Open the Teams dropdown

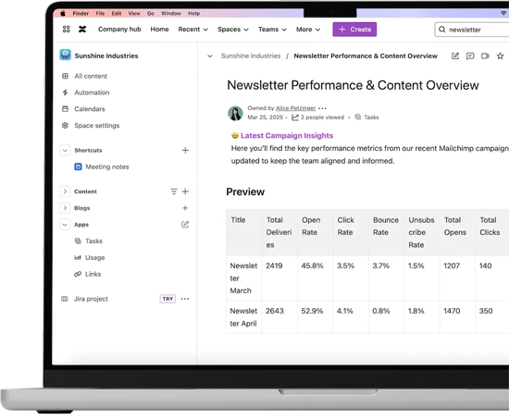(272, 30)
